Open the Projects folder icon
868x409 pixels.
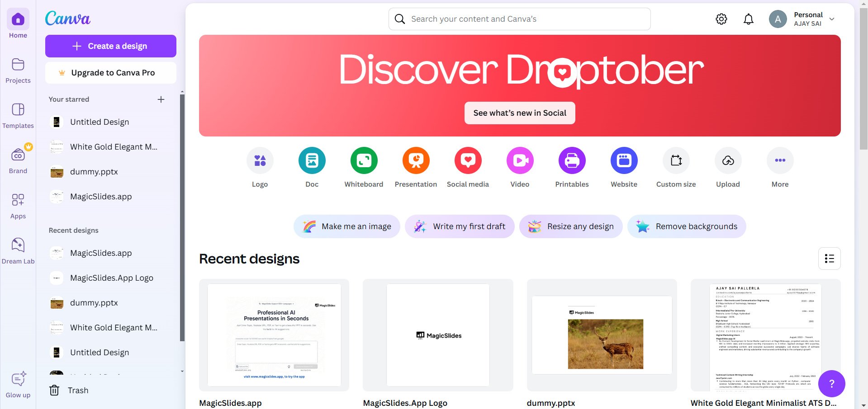(18, 65)
